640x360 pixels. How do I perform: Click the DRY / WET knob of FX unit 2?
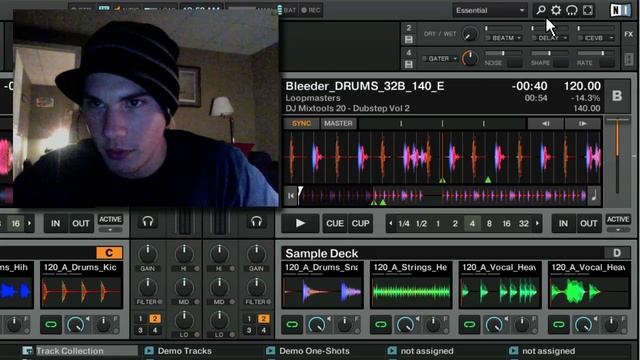pos(470,34)
